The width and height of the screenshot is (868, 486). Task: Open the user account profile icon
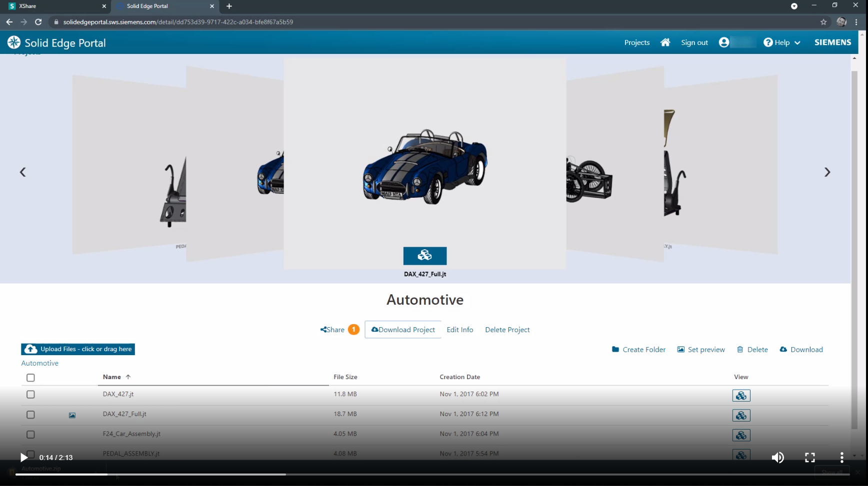pos(724,42)
